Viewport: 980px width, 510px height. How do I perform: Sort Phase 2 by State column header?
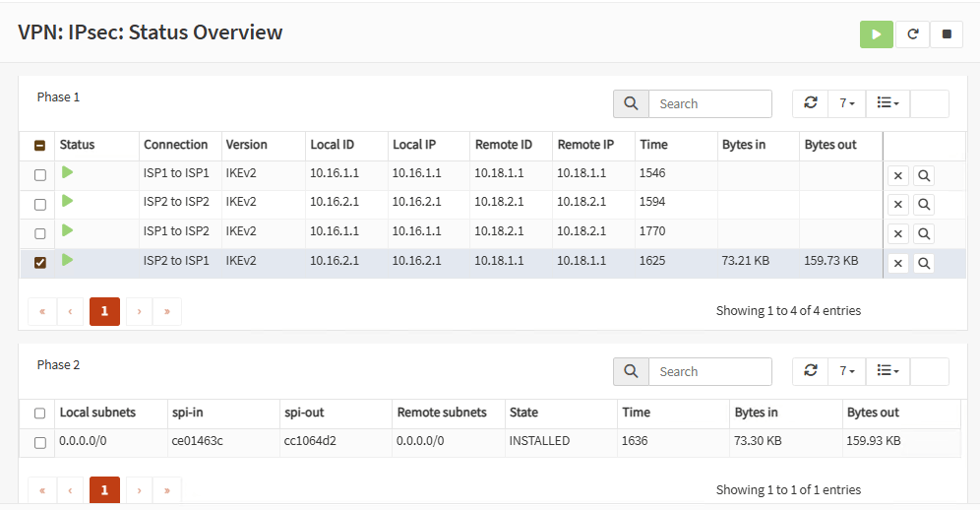[523, 413]
